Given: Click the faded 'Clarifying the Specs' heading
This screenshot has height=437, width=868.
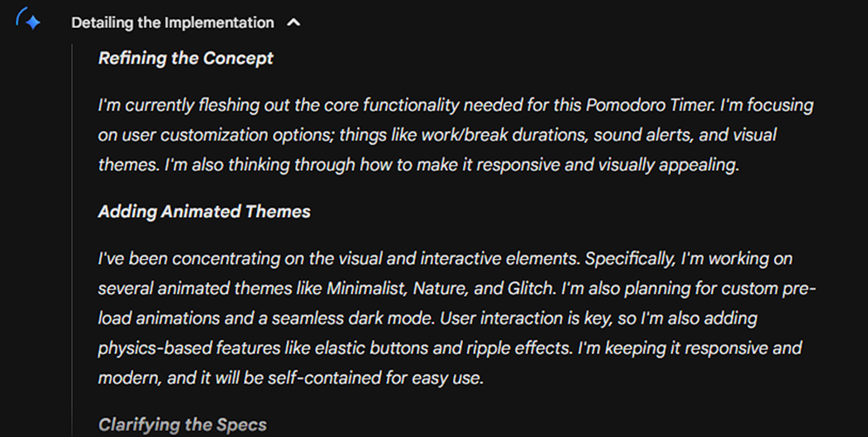Looking at the screenshot, I should click(x=182, y=425).
